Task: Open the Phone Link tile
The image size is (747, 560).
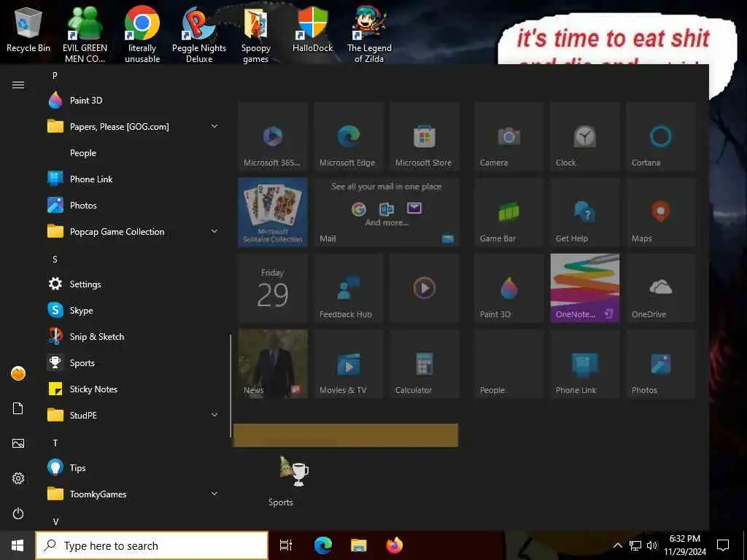Action: [x=585, y=364]
